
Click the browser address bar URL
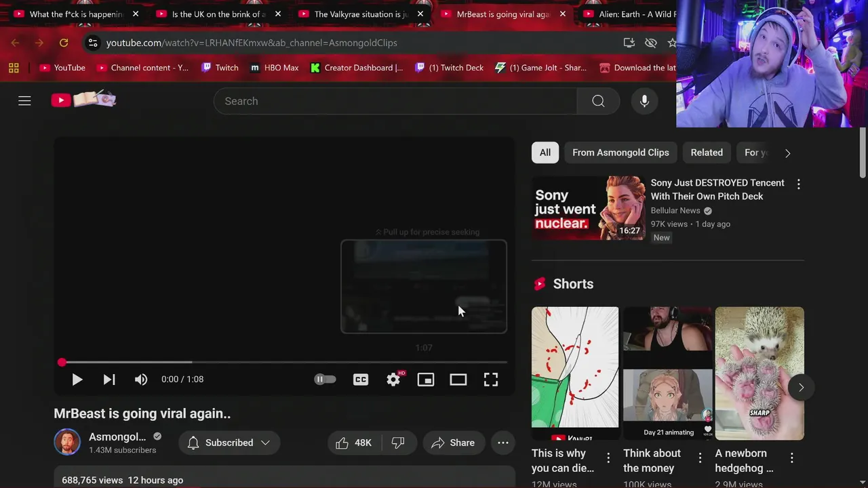tap(252, 43)
